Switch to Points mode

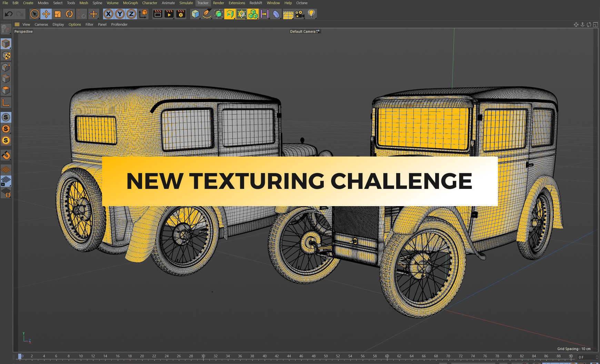click(6, 67)
